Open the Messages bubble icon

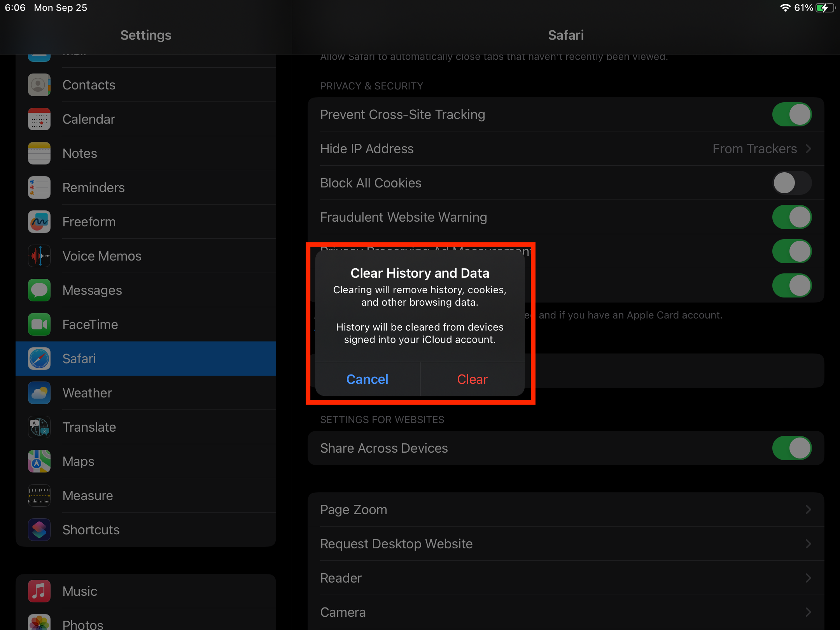point(39,290)
